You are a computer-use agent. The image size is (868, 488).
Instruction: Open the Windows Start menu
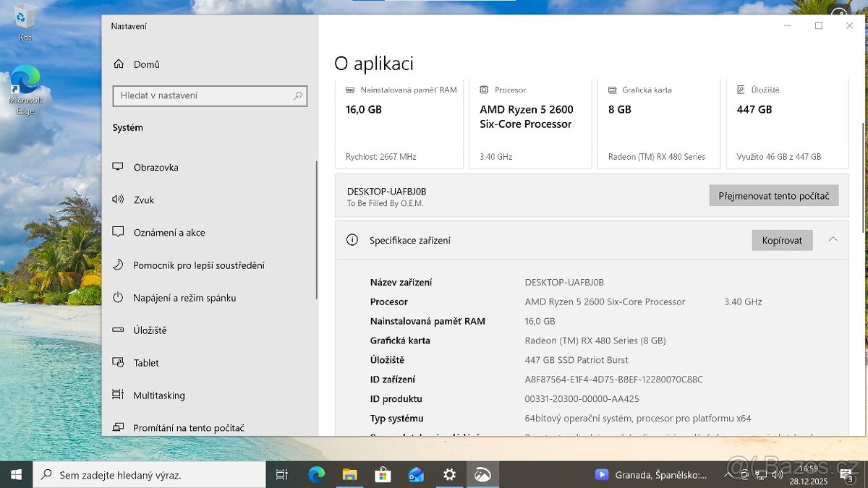(x=16, y=474)
